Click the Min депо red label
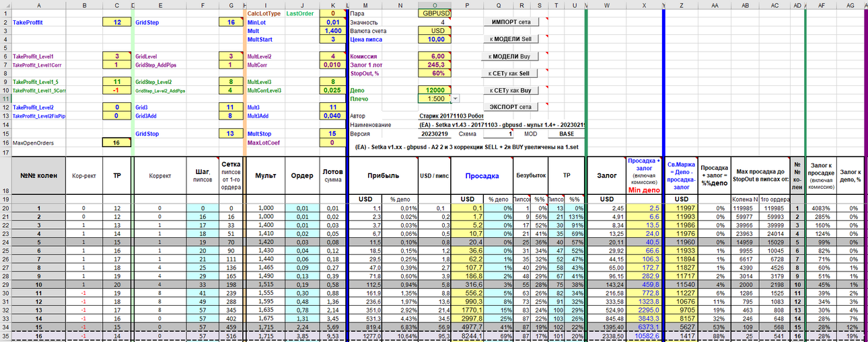The height and width of the screenshot is (342, 868). coord(644,191)
